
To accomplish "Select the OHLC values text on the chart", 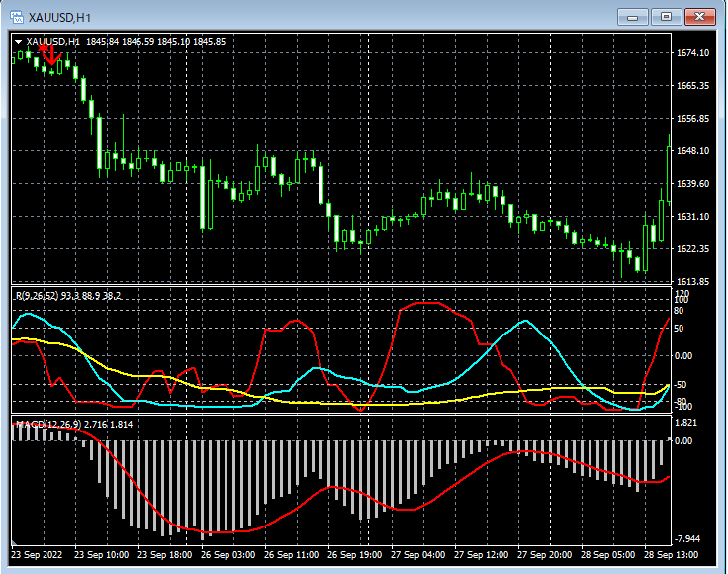I will pyautogui.click(x=155, y=42).
